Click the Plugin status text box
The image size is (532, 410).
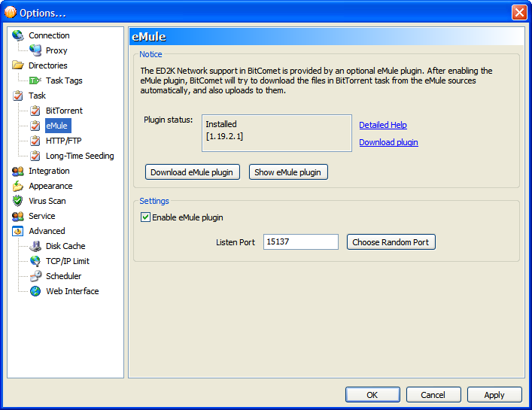click(276, 133)
